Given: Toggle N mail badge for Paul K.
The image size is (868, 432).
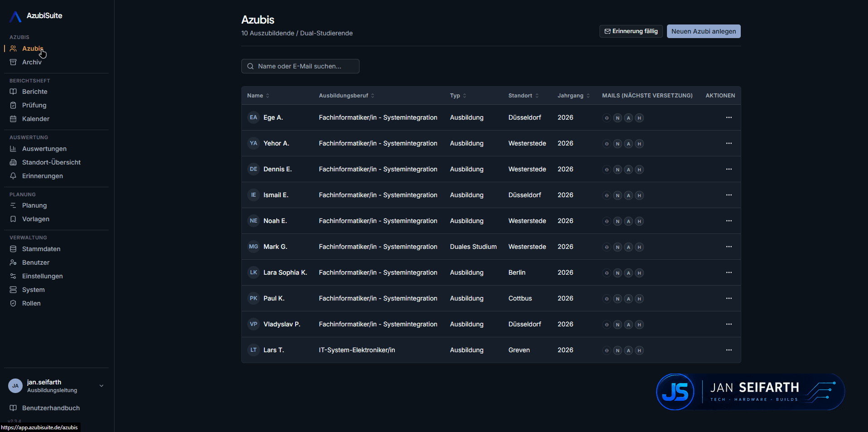Looking at the screenshot, I should pos(618,299).
